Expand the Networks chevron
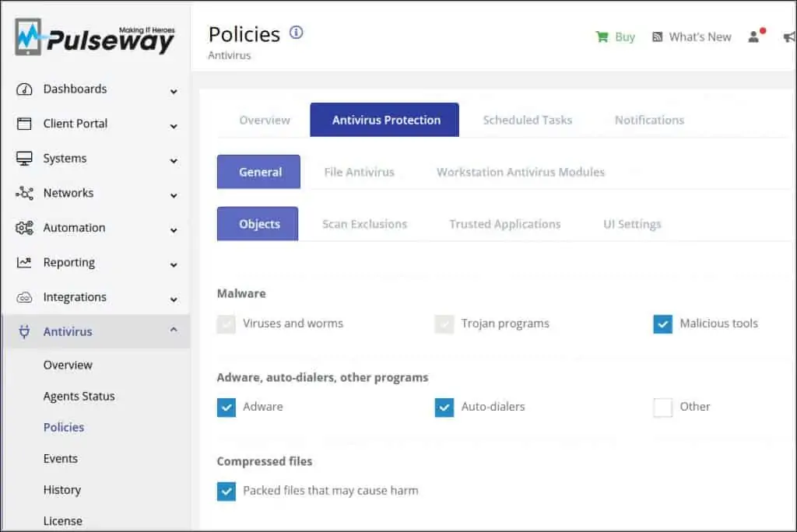 tap(174, 195)
